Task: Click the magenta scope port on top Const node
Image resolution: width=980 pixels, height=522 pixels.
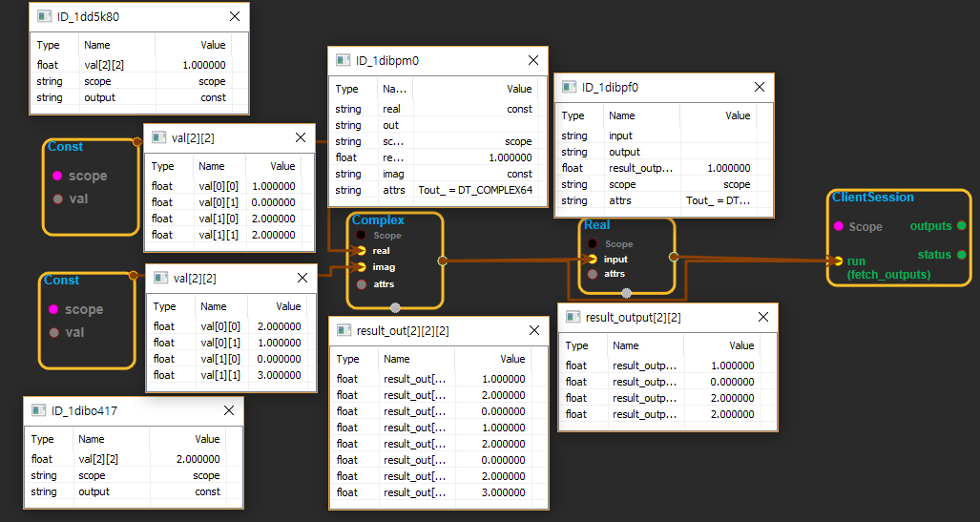Action: click(x=57, y=176)
